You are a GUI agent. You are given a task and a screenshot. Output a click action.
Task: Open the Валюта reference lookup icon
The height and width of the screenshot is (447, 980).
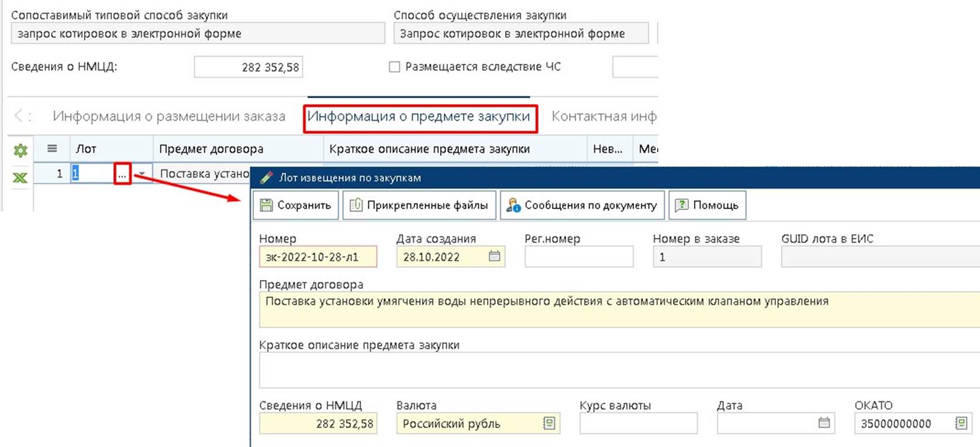[549, 423]
